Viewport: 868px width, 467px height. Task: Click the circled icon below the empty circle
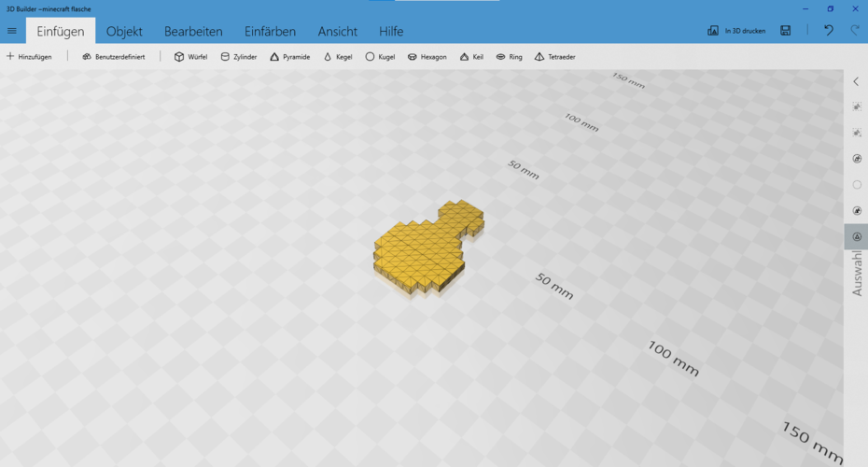click(857, 210)
